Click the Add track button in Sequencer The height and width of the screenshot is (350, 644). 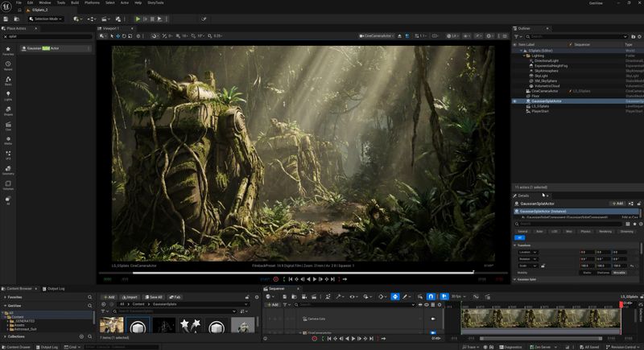tap(272, 305)
